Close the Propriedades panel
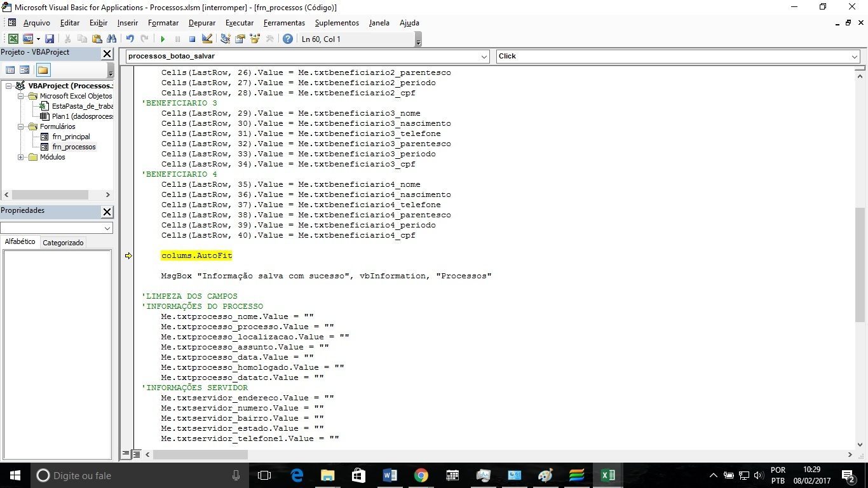Screen dimensions: 868x488 [x=107, y=212]
